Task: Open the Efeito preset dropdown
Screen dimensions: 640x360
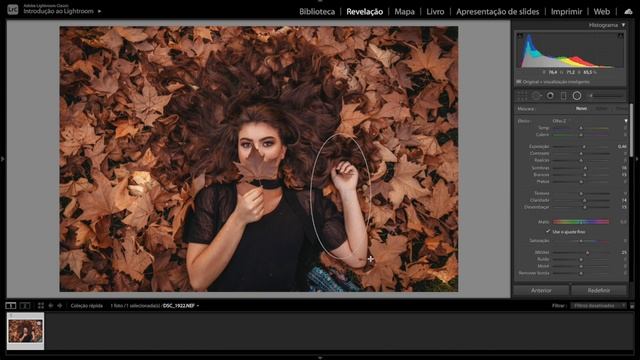Action: click(x=559, y=121)
